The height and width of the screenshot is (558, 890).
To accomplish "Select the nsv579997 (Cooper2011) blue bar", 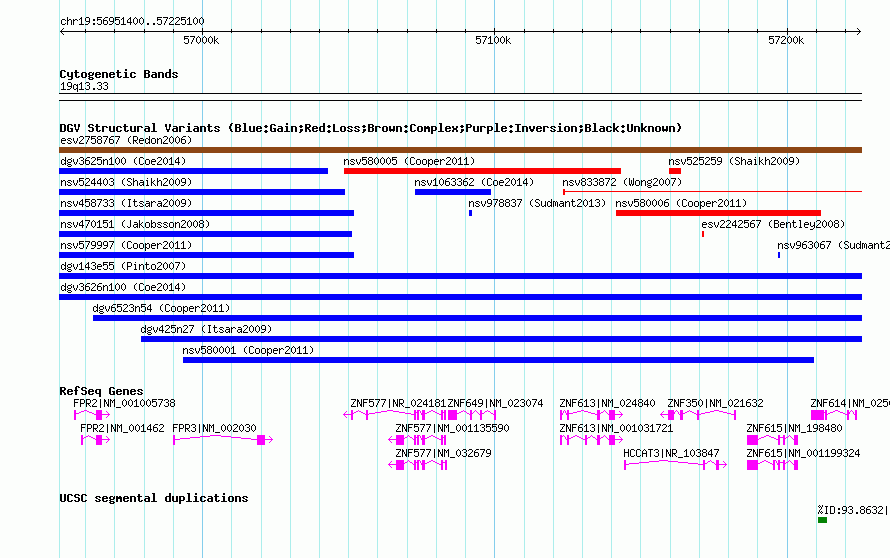I will coord(207,255).
